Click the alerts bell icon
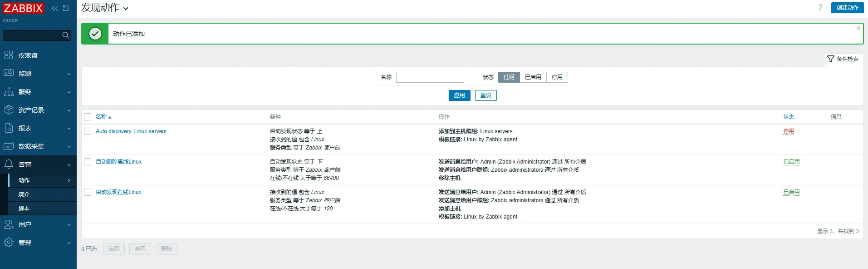 pyautogui.click(x=9, y=164)
